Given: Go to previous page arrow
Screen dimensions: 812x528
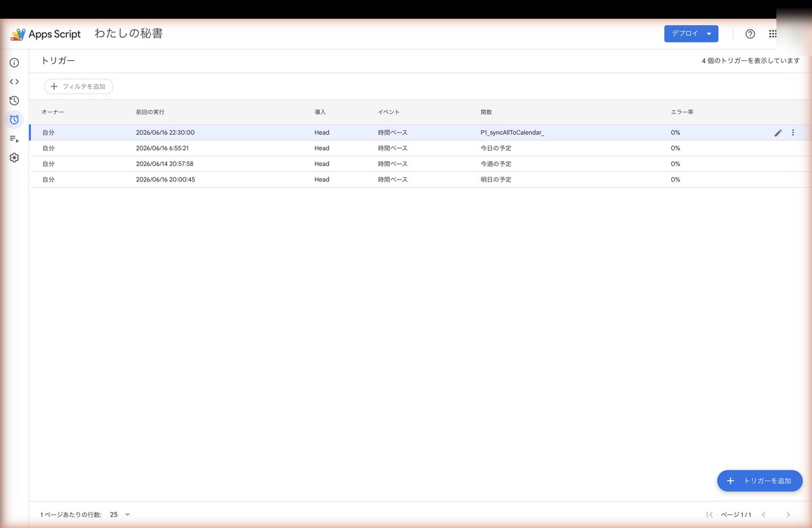Looking at the screenshot, I should (x=763, y=514).
